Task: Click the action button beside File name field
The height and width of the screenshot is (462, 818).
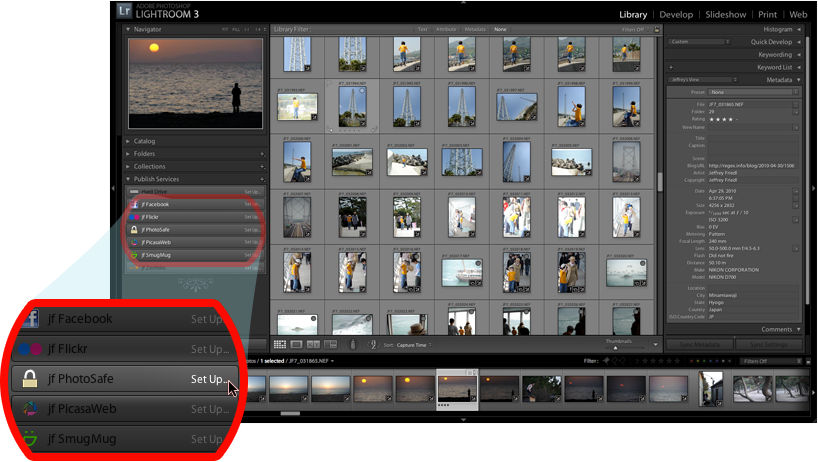Action: [796, 104]
